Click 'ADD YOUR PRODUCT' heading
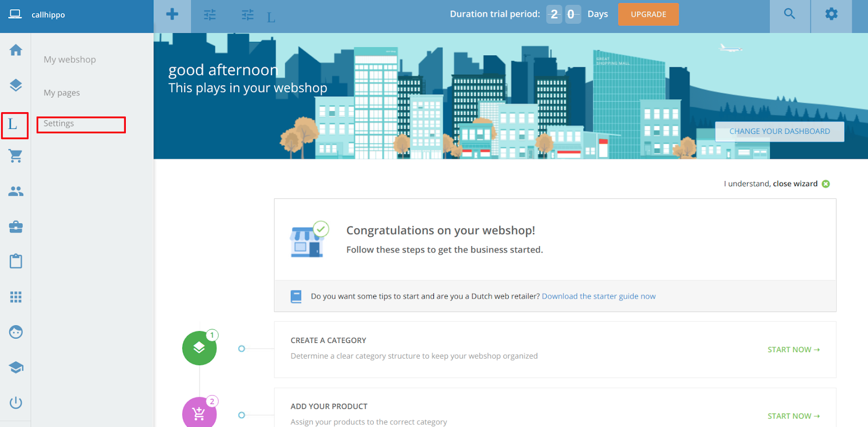 pos(329,406)
